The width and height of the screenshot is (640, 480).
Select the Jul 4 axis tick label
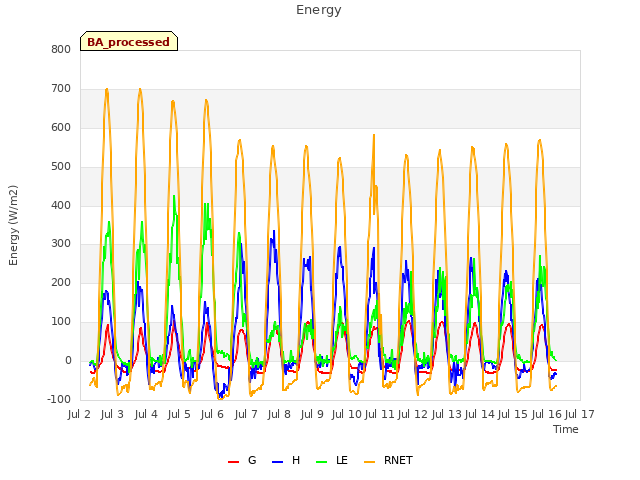[x=146, y=414]
